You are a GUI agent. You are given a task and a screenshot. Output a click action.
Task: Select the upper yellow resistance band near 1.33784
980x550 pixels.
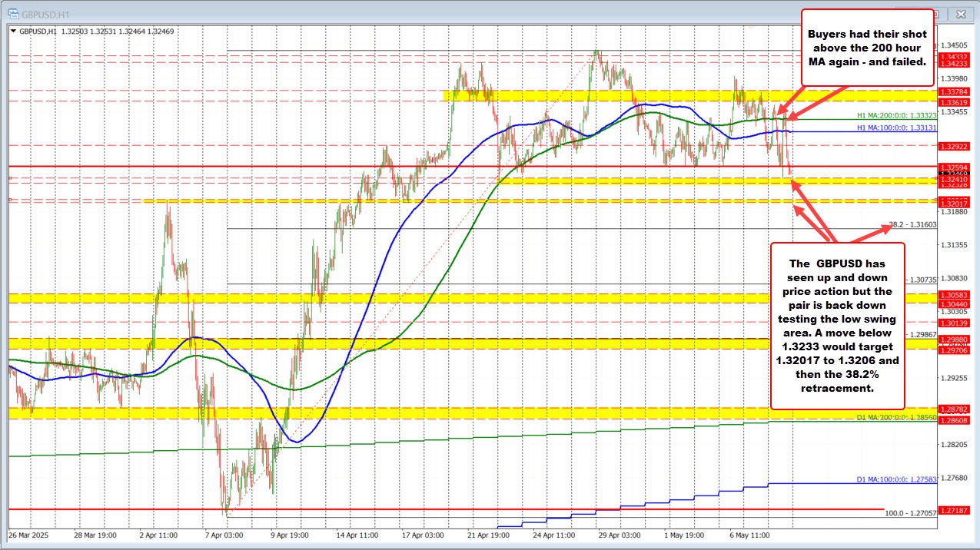click(x=538, y=97)
